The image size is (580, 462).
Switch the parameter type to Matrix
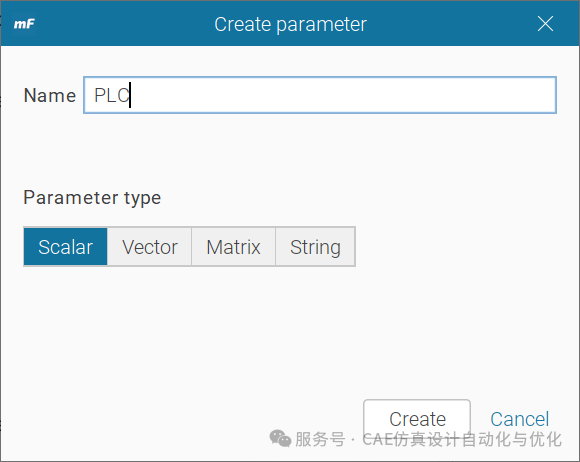tap(233, 247)
